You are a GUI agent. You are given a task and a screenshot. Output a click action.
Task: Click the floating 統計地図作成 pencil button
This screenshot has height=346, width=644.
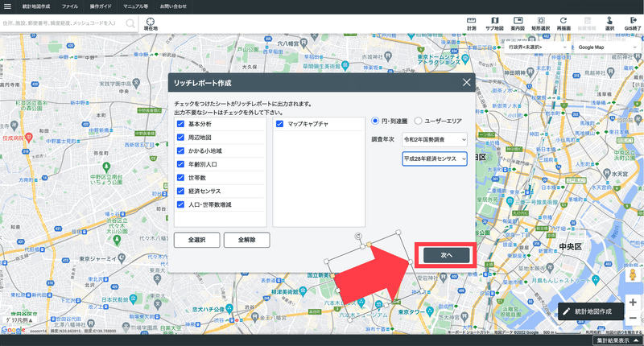pyautogui.click(x=591, y=311)
